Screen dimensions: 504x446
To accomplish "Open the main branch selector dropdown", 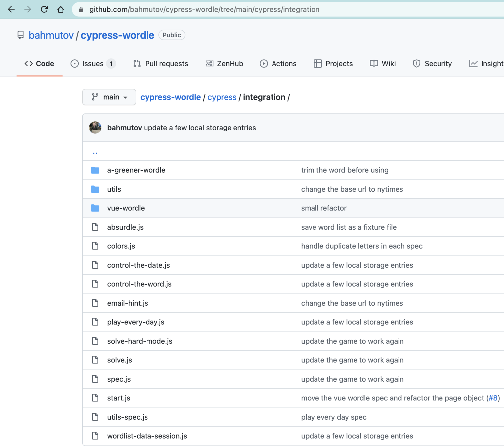I will pyautogui.click(x=109, y=97).
